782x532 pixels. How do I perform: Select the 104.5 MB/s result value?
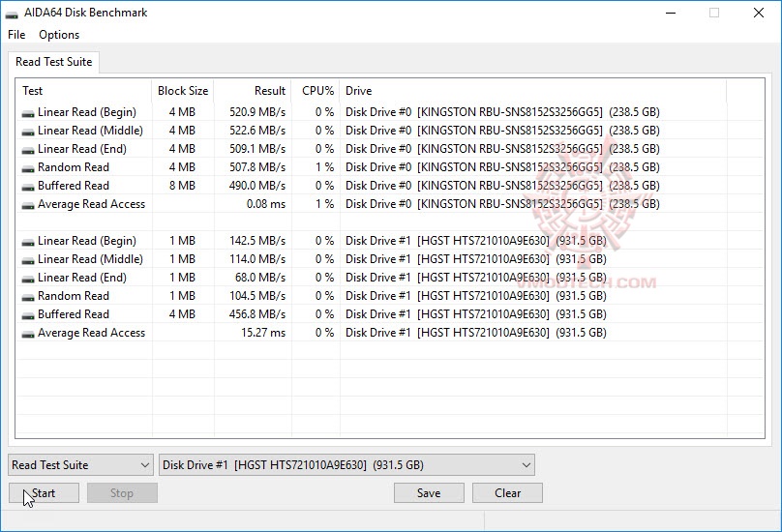[257, 296]
